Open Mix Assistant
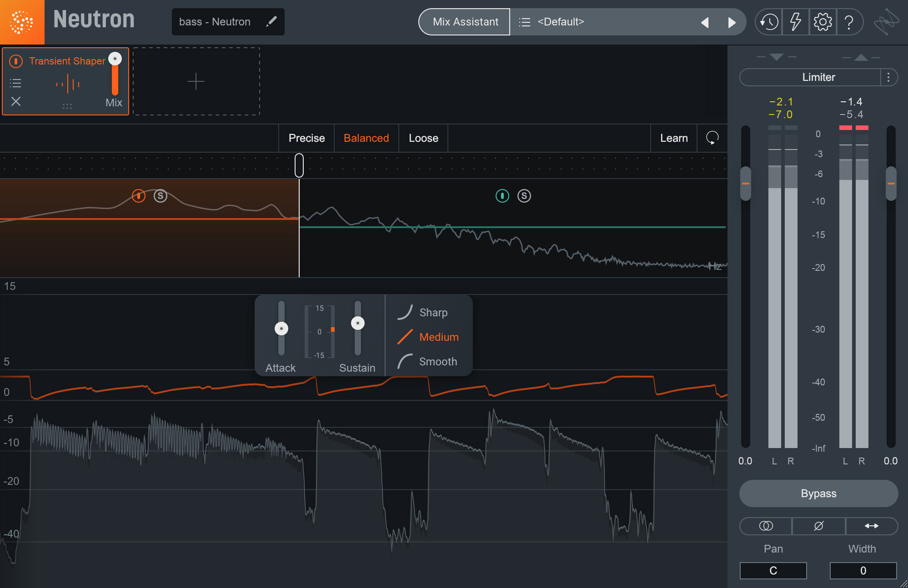 click(x=465, y=22)
